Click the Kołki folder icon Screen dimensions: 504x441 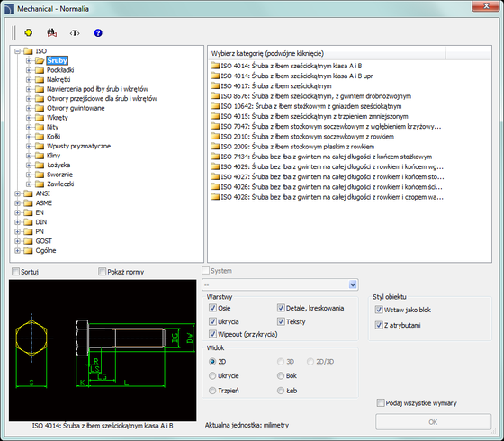tap(40, 137)
